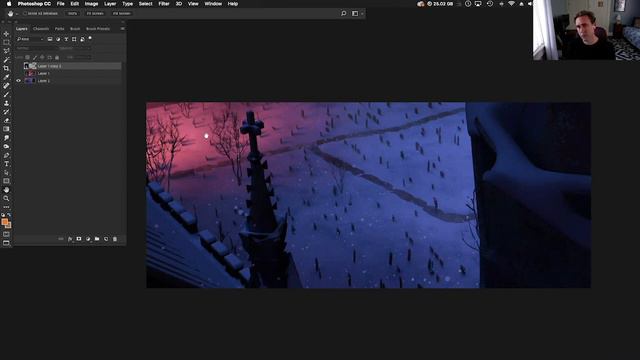
Task: Click the Add layer style fx icon
Action: 70,239
